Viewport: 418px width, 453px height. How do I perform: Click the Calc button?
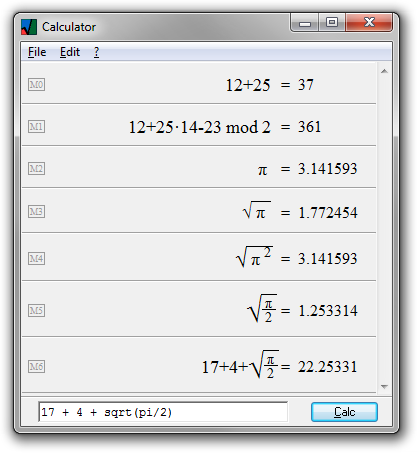point(344,412)
